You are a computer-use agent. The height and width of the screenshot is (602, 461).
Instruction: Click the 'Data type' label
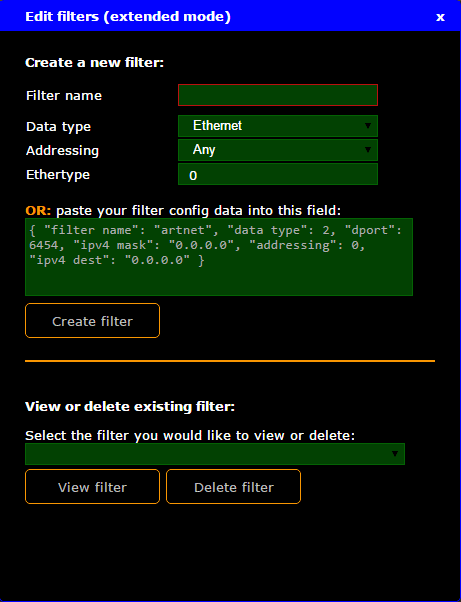click(x=58, y=127)
